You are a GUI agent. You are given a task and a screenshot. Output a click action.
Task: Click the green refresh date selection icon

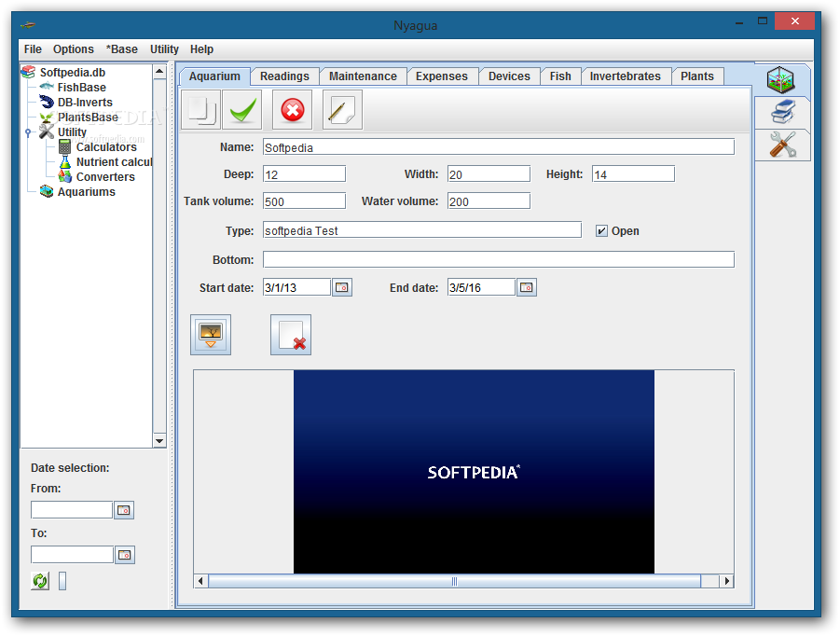tap(40, 581)
